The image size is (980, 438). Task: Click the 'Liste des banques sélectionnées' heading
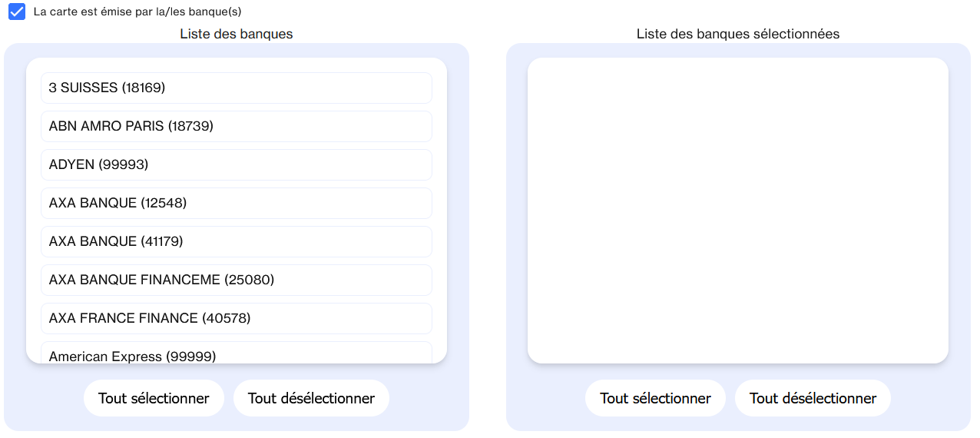[x=737, y=34]
